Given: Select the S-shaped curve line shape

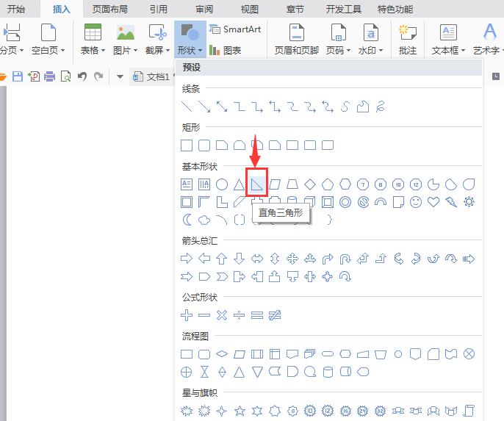Looking at the screenshot, I should tap(345, 107).
